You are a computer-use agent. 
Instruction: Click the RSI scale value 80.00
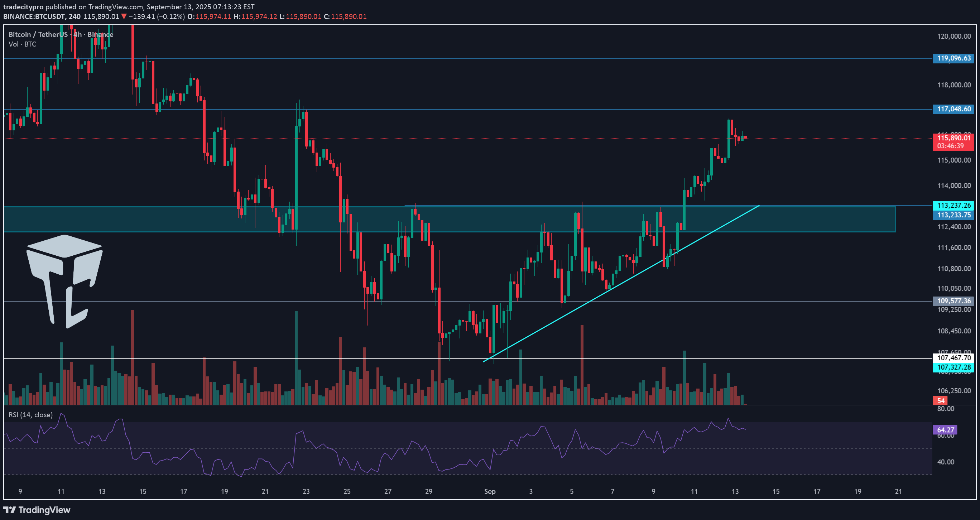945,409
